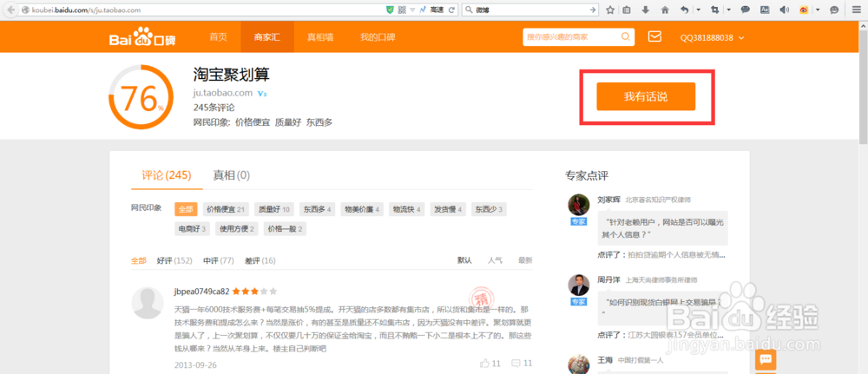The width and height of the screenshot is (868, 374).
Task: Filter by 东西多 4 tag
Action: click(317, 210)
